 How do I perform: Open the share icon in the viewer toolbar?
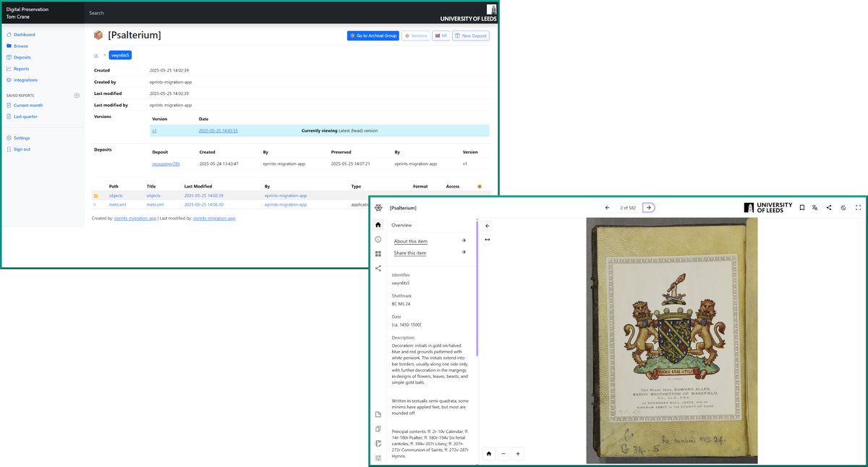[x=829, y=208]
